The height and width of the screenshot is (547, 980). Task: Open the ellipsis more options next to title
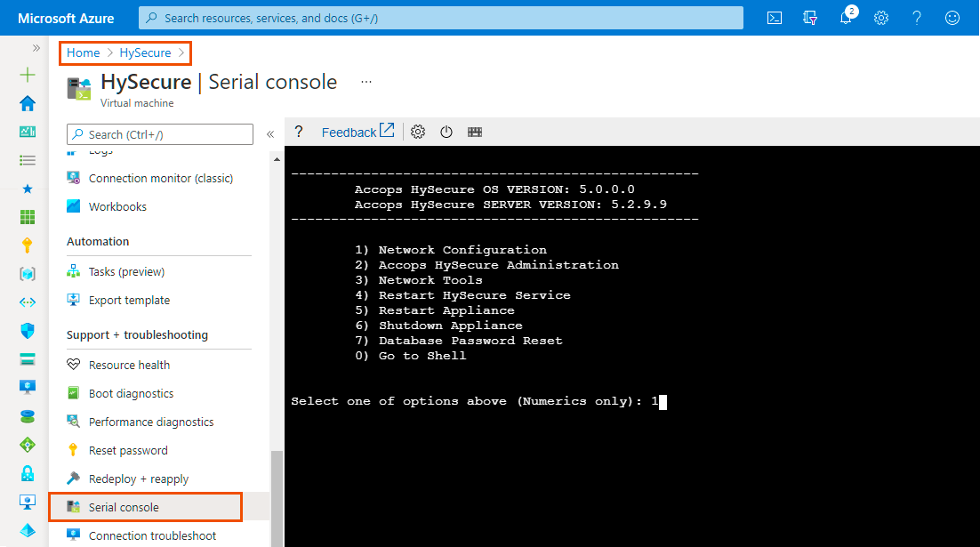pyautogui.click(x=366, y=82)
